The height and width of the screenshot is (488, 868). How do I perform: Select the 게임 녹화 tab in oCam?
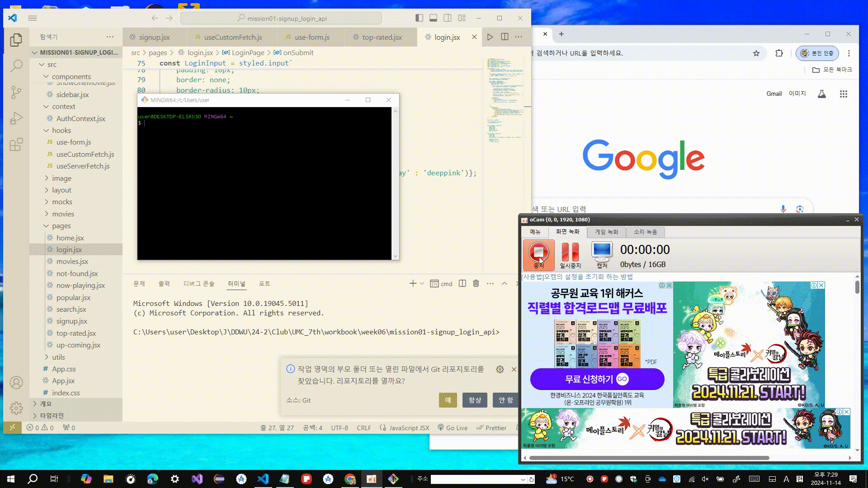point(606,232)
